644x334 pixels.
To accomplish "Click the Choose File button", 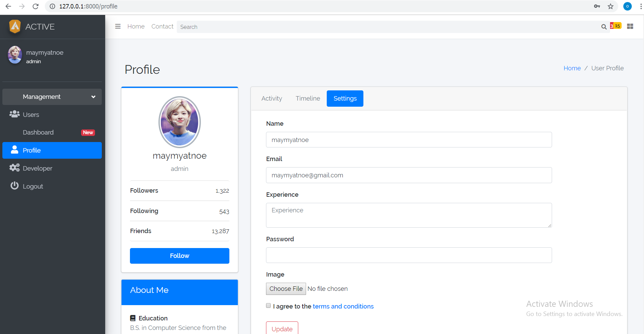I will point(286,289).
